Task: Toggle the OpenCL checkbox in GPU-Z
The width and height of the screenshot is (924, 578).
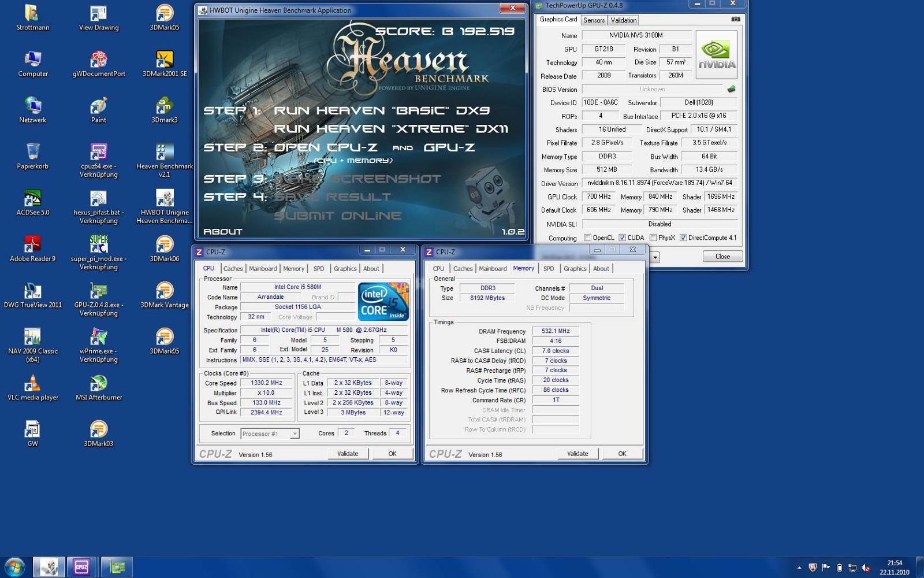Action: pyautogui.click(x=587, y=238)
